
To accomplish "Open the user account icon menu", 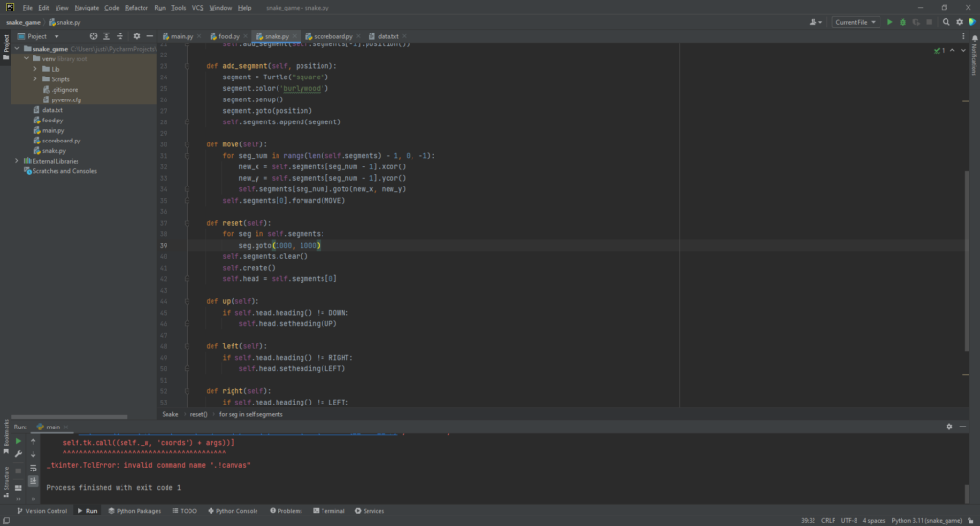I will tap(815, 23).
